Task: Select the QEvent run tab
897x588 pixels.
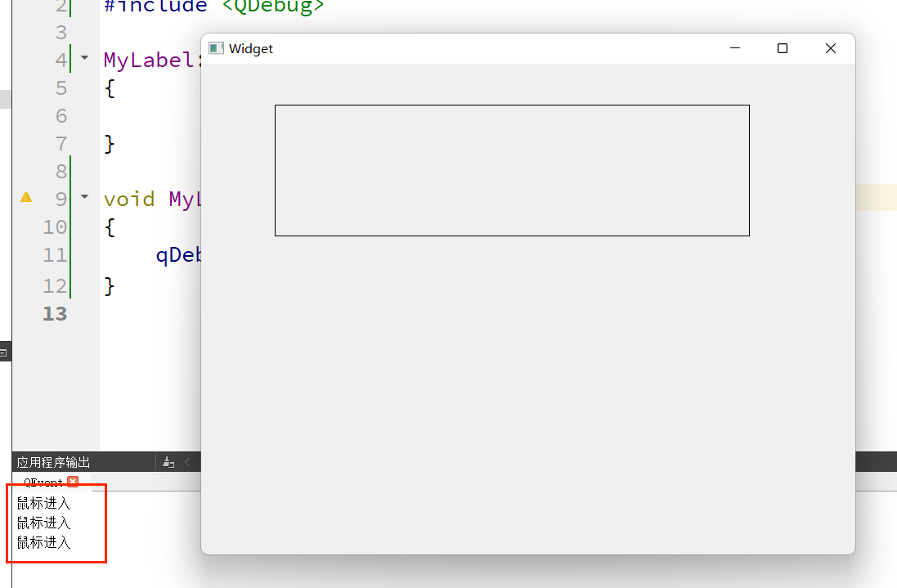Action: click(x=43, y=483)
